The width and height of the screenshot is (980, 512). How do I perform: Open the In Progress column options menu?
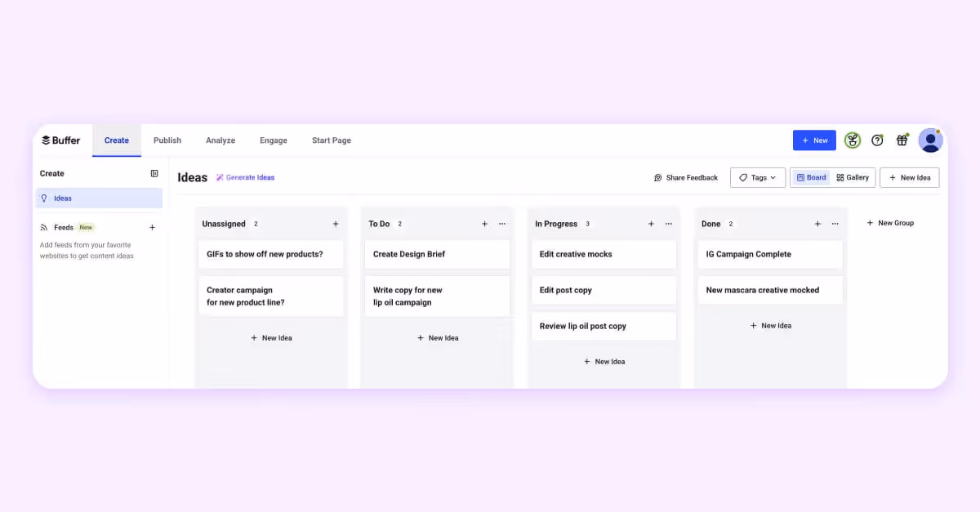(669, 223)
